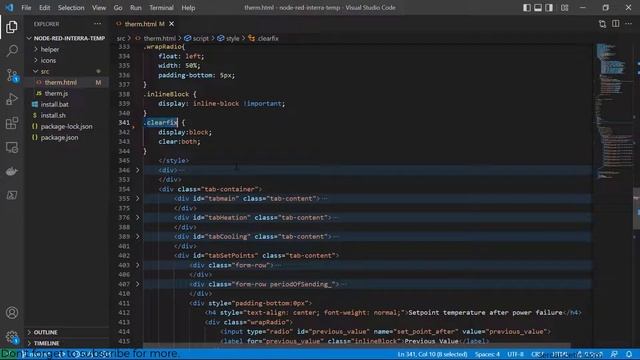Open the File menu
The width and height of the screenshot is (640, 360).
click(26, 7)
